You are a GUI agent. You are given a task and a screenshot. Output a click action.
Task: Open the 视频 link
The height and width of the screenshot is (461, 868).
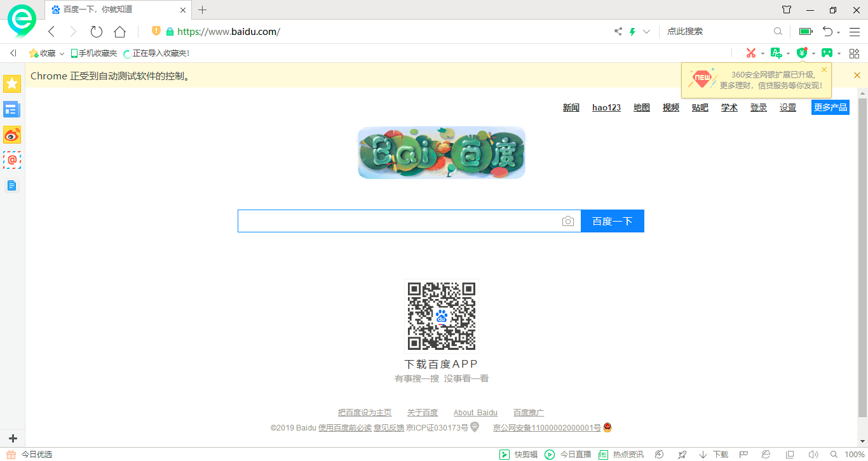(671, 107)
